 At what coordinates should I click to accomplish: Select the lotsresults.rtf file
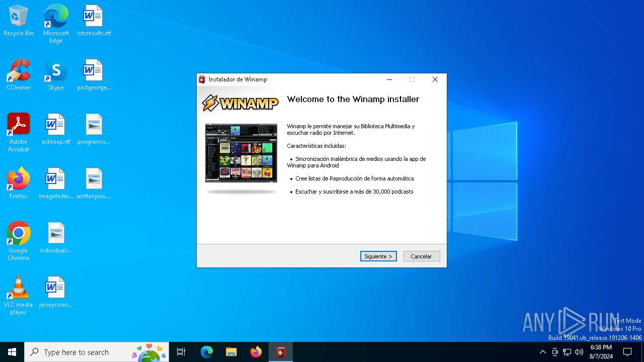coord(94,21)
